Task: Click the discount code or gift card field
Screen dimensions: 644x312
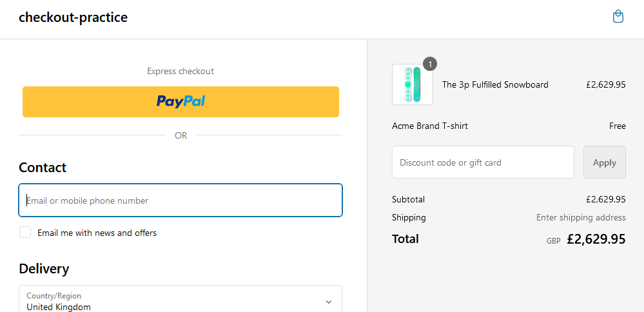Action: (x=482, y=162)
